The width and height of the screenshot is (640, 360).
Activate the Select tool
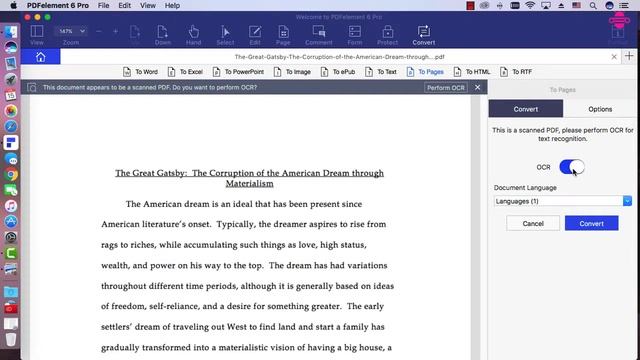[225, 35]
